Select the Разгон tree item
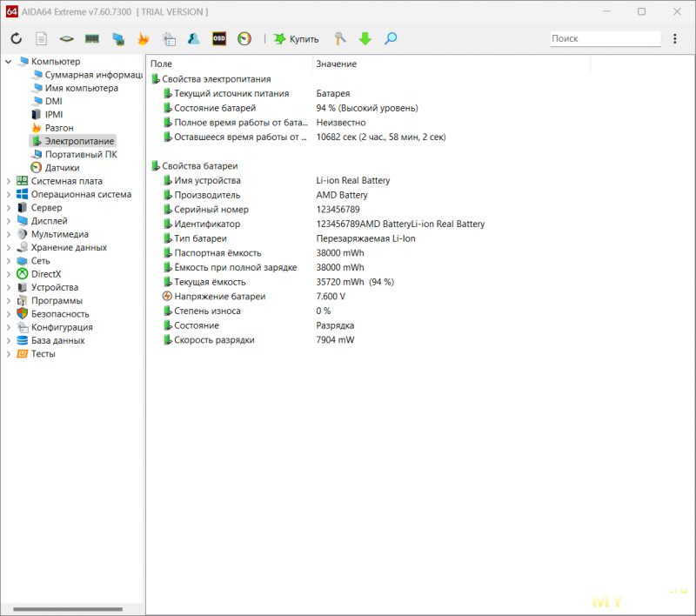The height and width of the screenshot is (616, 696). point(53,128)
